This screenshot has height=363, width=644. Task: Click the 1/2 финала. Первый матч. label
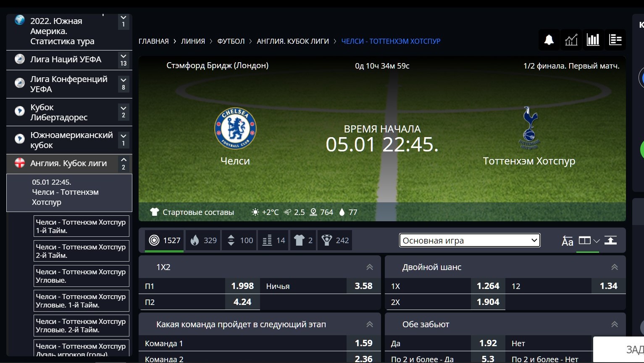pyautogui.click(x=571, y=66)
